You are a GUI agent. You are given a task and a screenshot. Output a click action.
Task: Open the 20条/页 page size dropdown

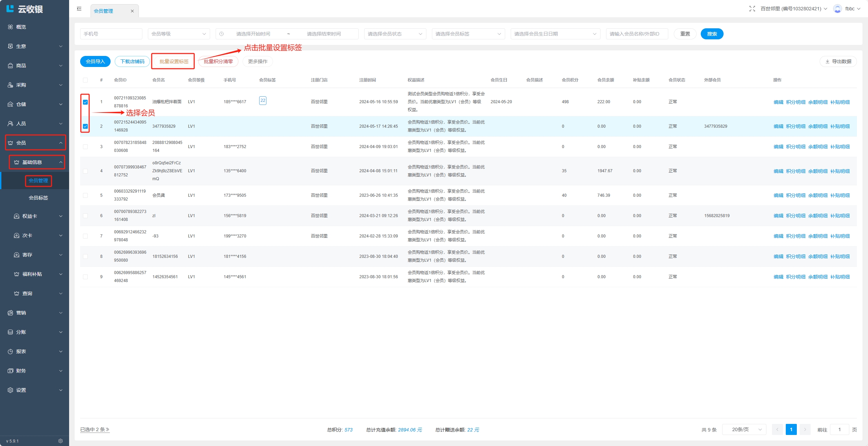[x=744, y=429]
